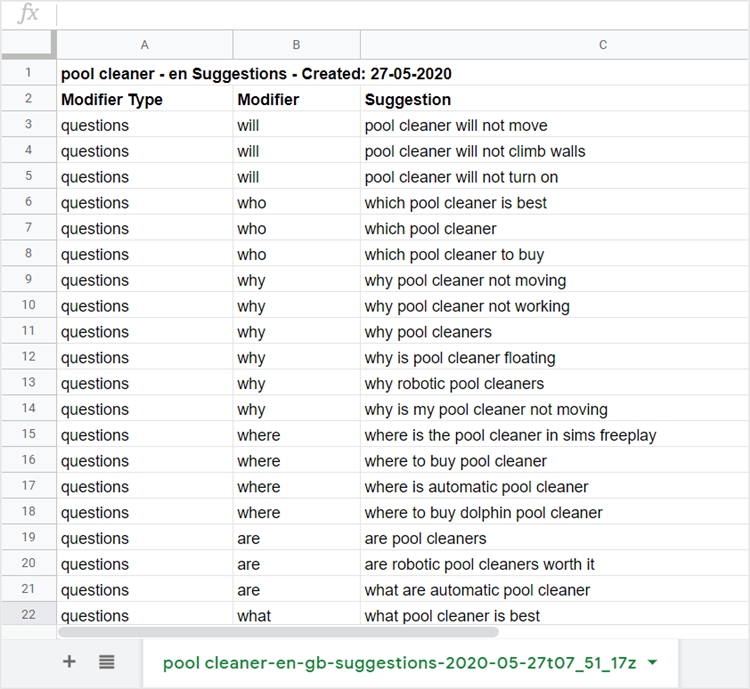Select the pool cleaner suggestions sheet tab
This screenshot has height=689, width=750.
(398, 662)
